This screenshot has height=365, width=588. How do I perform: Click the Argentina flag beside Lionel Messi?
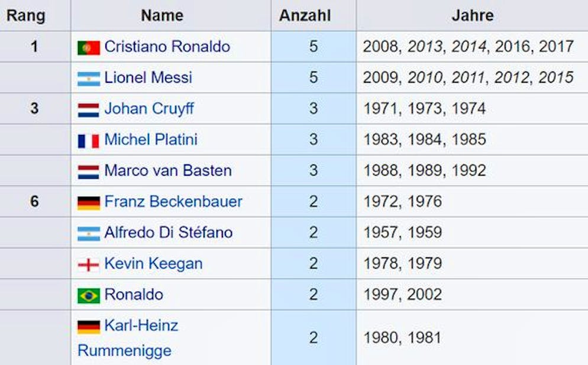[88, 78]
